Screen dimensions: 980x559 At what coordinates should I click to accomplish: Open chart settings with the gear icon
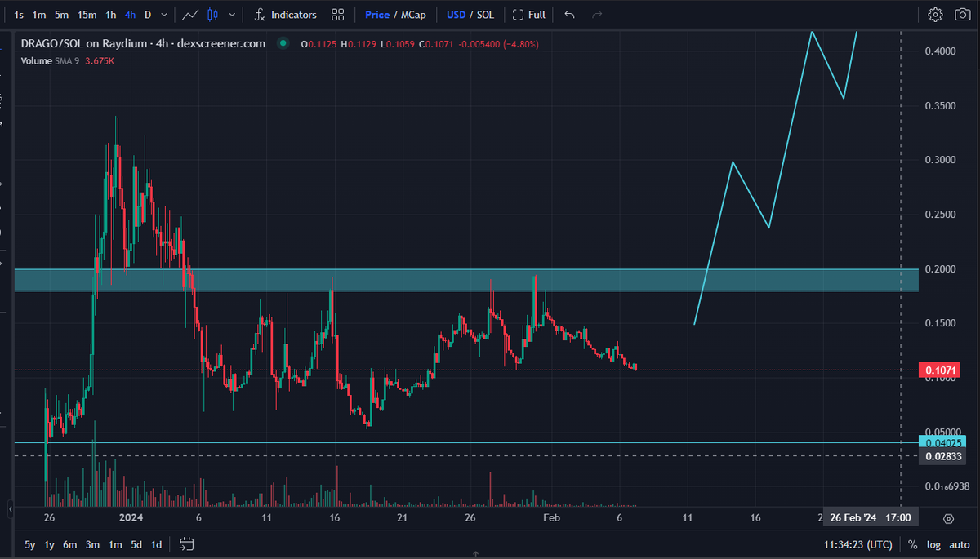(934, 14)
